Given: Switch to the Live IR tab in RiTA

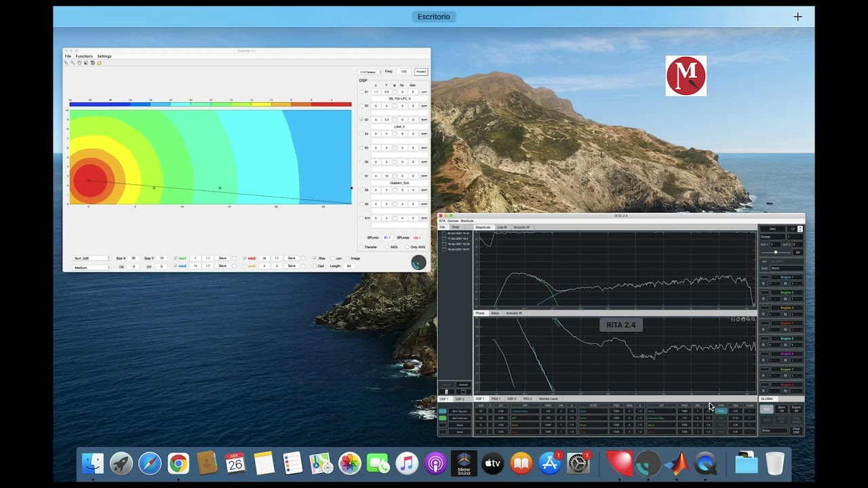Looking at the screenshot, I should point(502,227).
